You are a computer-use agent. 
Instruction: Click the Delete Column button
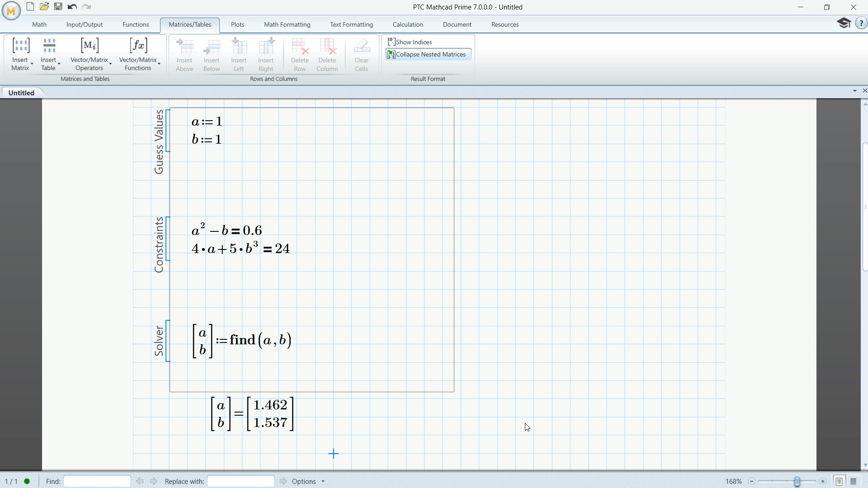pos(327,55)
